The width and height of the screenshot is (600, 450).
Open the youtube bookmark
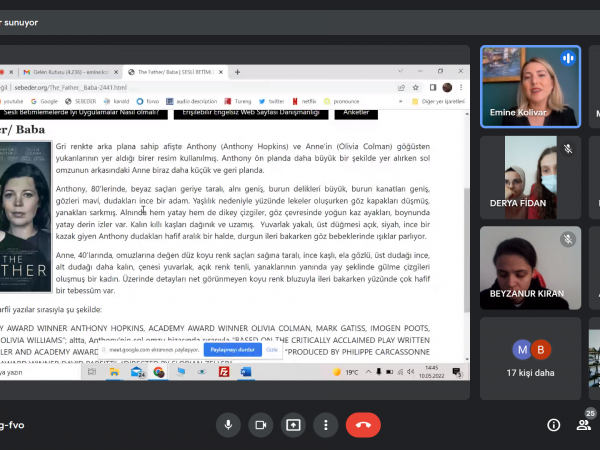(x=12, y=101)
